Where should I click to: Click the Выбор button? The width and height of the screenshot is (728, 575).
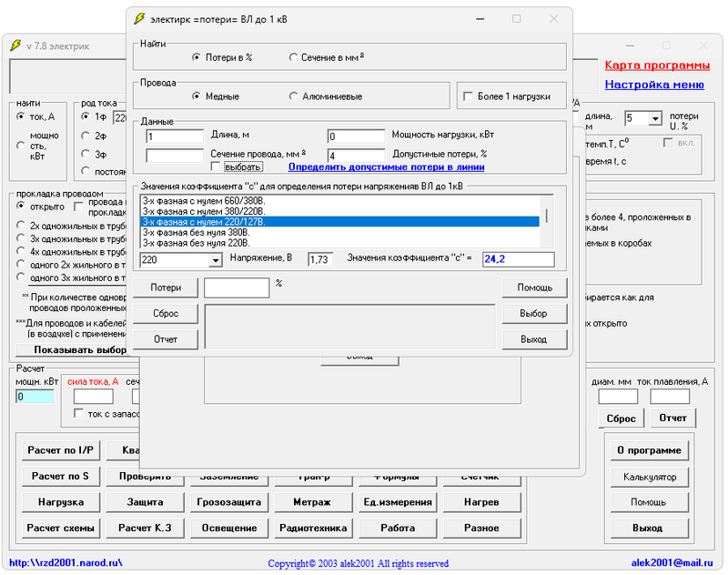coord(535,314)
